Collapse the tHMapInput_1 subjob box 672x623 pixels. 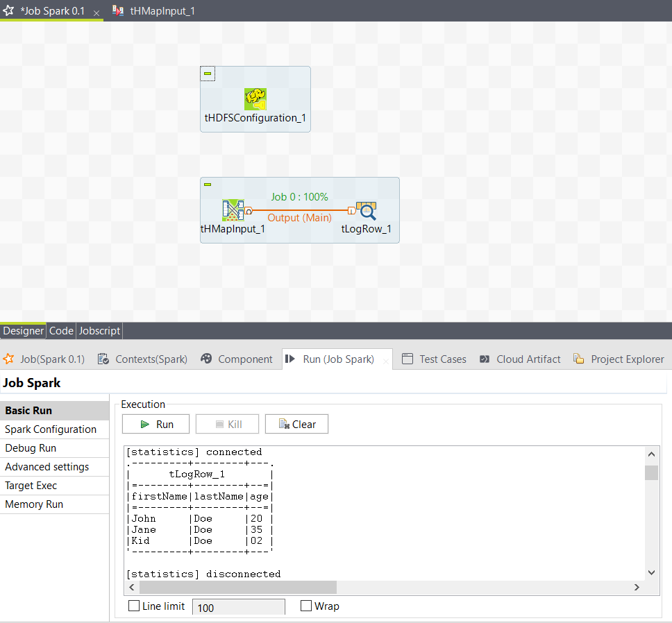tap(208, 185)
